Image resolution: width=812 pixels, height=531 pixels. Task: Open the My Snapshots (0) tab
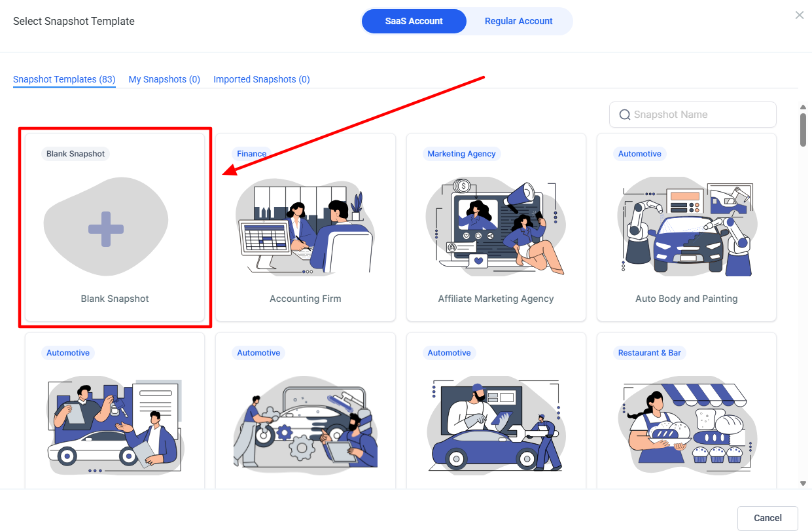pyautogui.click(x=164, y=79)
